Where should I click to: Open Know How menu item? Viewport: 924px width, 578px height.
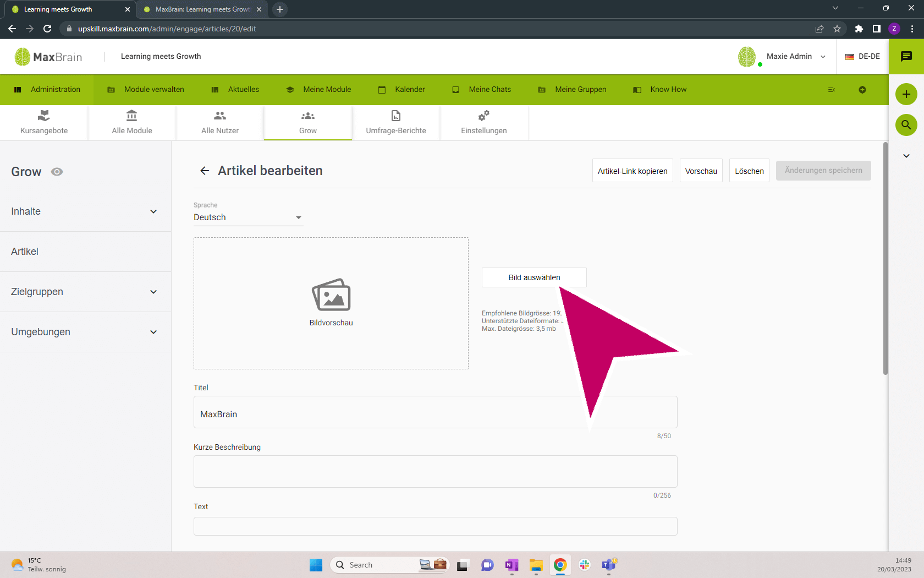click(x=660, y=90)
